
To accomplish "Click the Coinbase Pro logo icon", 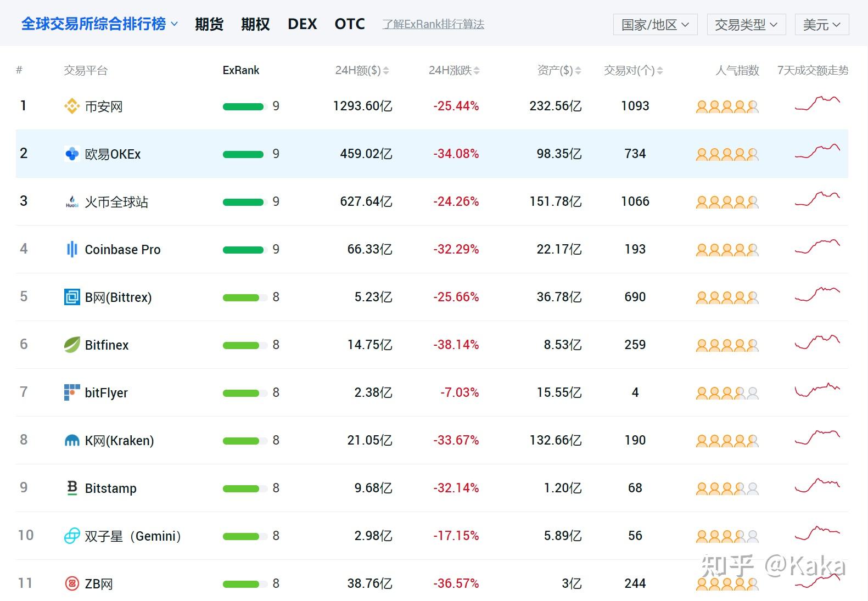I will coord(72,249).
